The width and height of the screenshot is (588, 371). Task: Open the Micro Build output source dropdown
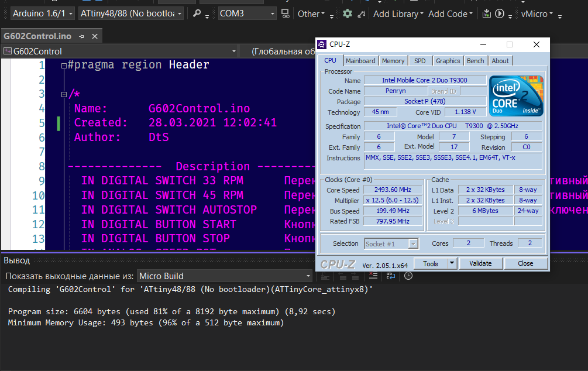[x=225, y=276]
